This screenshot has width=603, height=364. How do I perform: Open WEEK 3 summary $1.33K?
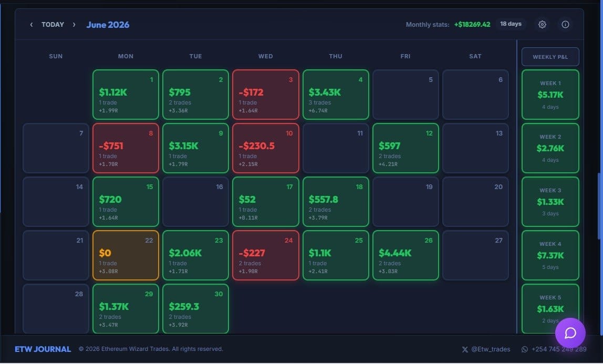(550, 202)
